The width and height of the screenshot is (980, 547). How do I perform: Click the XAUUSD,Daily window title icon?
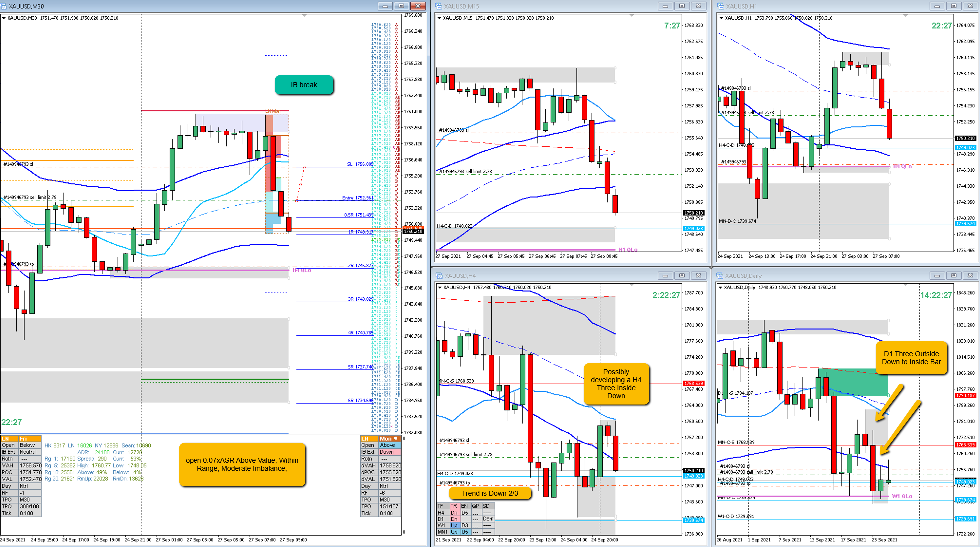coord(721,275)
